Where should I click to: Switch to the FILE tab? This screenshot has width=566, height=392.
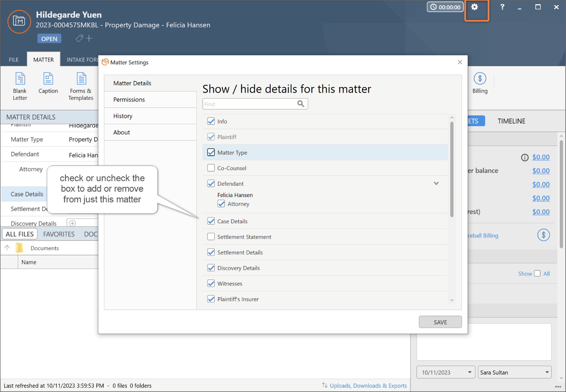14,59
